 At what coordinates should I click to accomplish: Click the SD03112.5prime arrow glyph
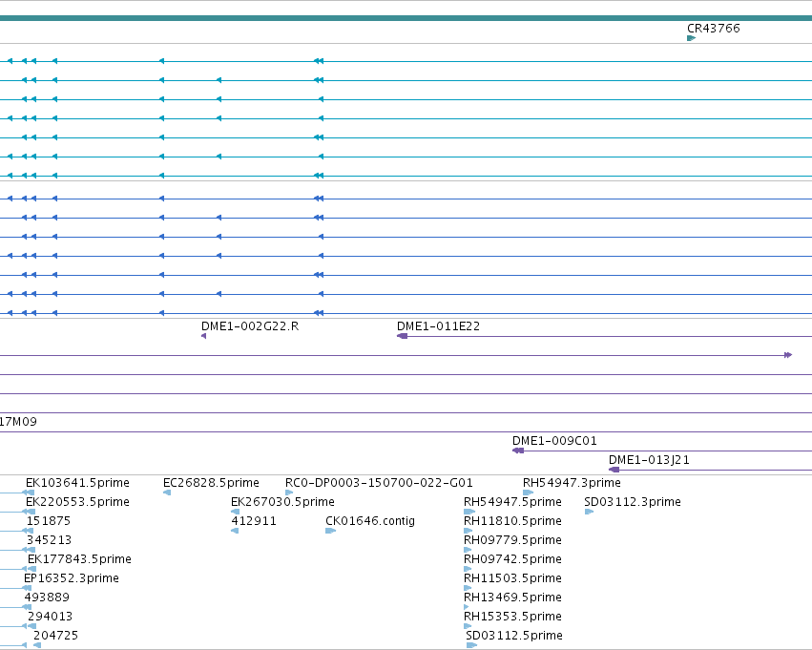pyautogui.click(x=471, y=645)
